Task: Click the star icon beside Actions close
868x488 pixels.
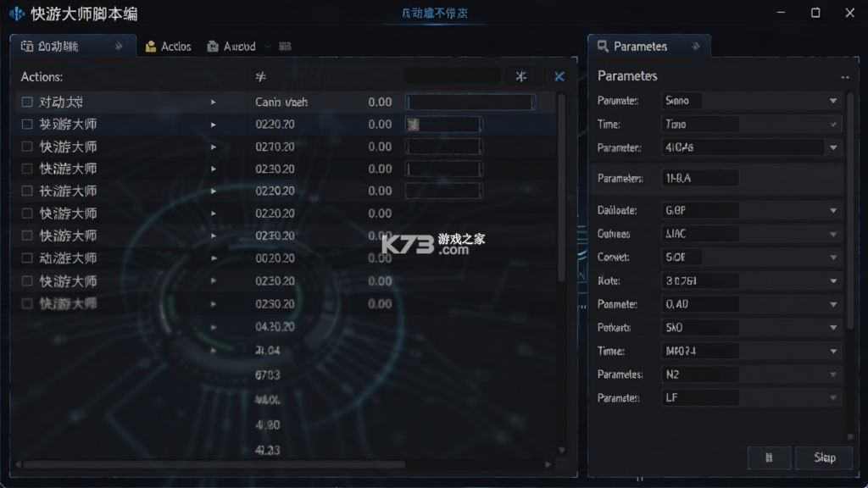Action: pos(521,76)
